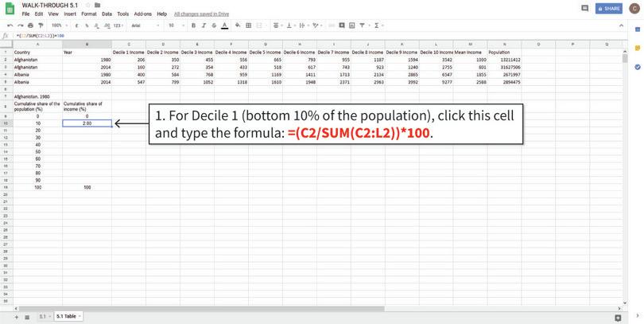Switch to the 5.1 sheet tab
The width and height of the screenshot is (644, 324).
pos(45,316)
